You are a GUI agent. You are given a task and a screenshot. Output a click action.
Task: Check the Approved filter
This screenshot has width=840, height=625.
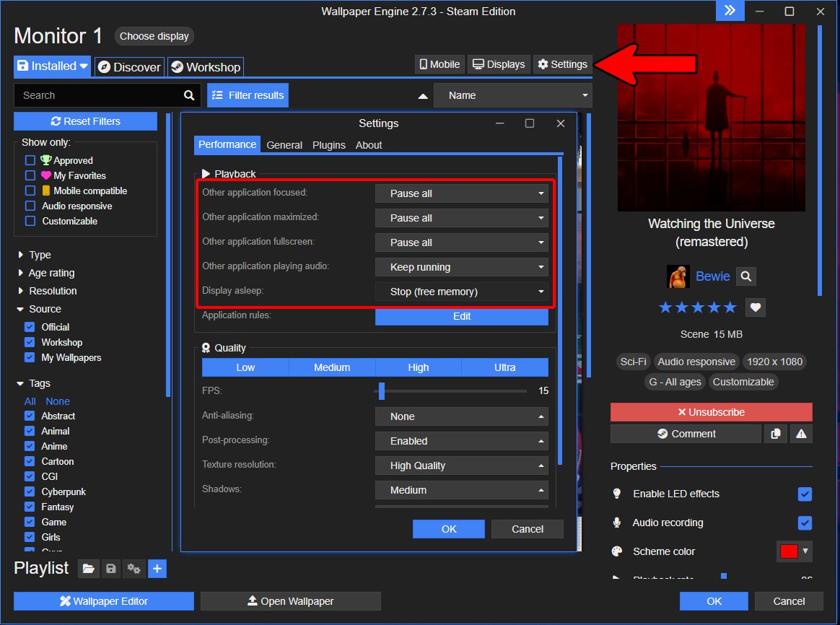click(x=30, y=160)
